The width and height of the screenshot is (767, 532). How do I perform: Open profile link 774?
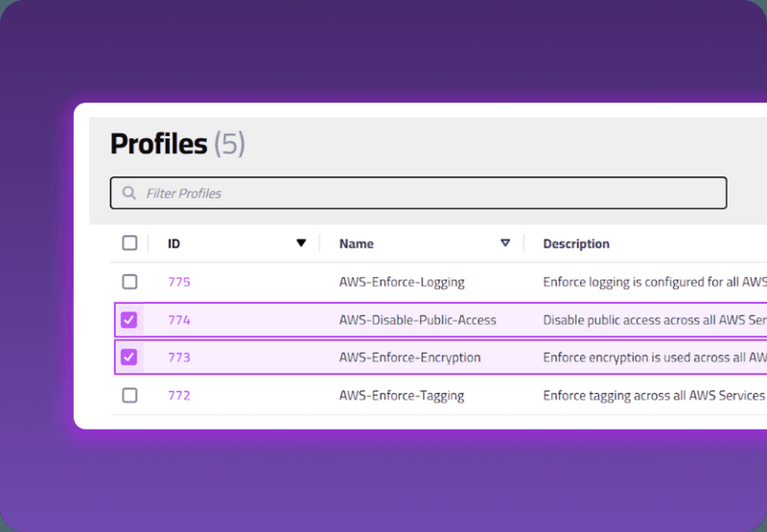(179, 320)
